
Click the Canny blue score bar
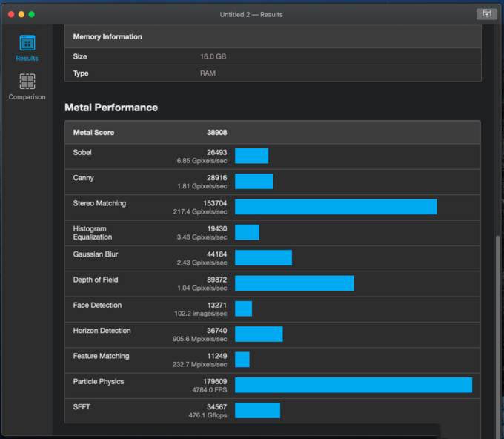coord(254,182)
